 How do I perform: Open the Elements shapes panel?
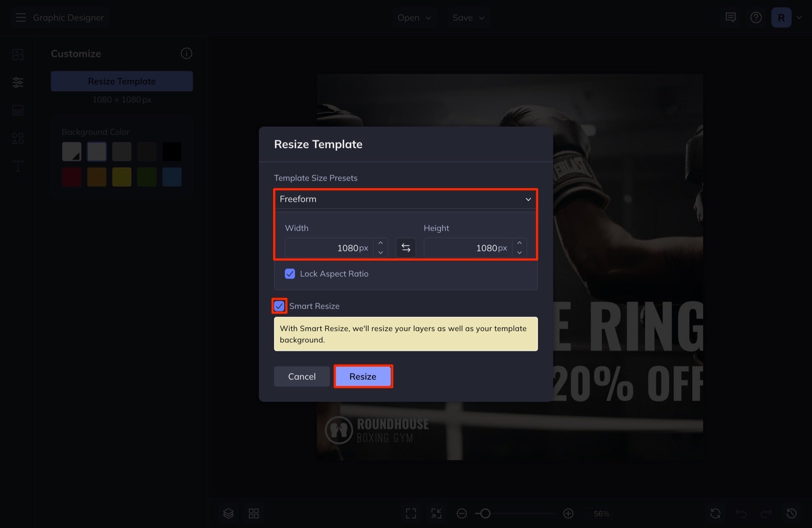point(17,138)
